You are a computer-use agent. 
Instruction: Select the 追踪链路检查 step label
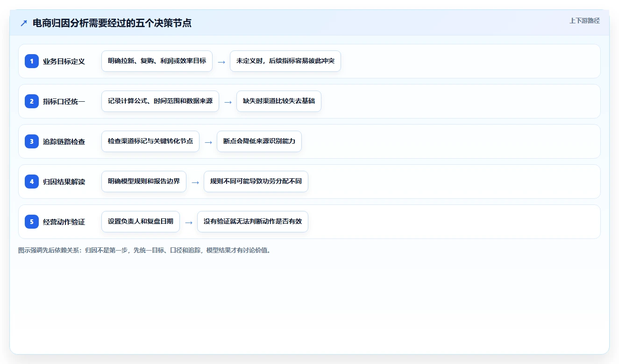click(x=64, y=141)
